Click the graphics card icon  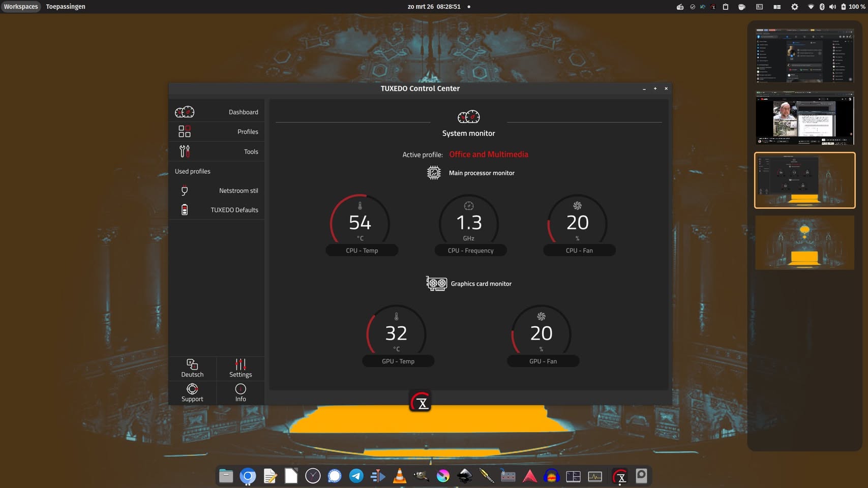436,284
